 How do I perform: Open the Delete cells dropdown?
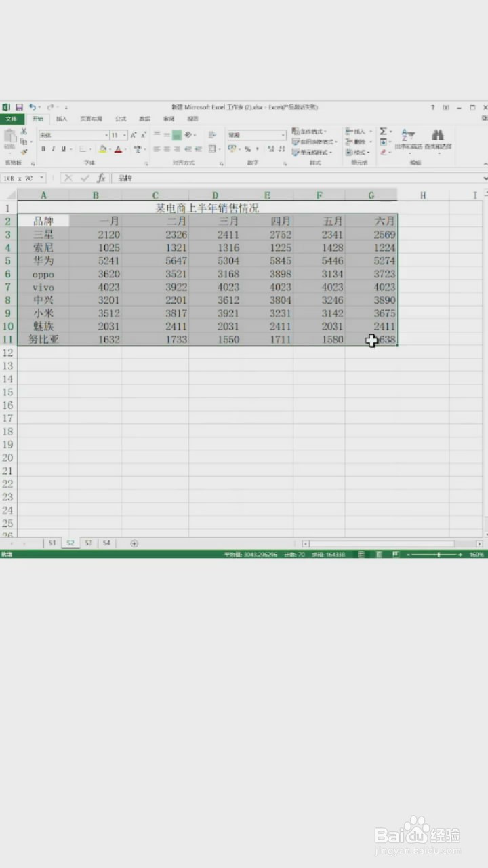(359, 142)
